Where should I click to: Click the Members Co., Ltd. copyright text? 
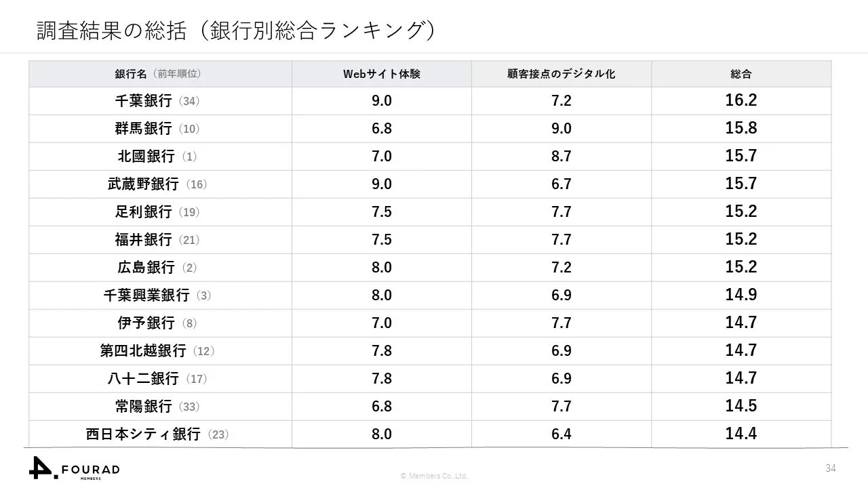click(434, 476)
